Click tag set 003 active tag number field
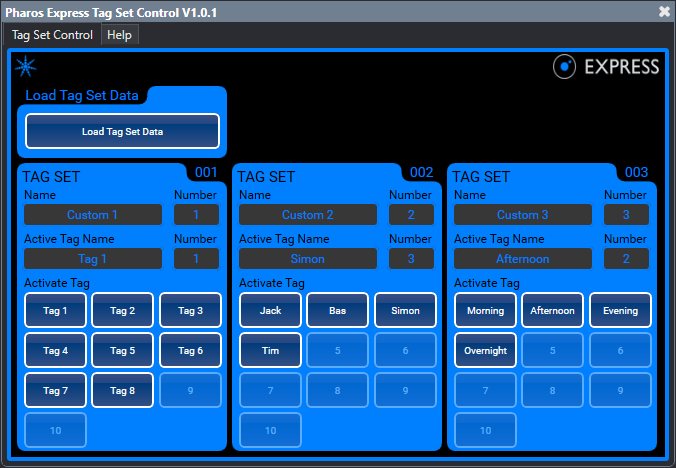The height and width of the screenshot is (468, 676). pyautogui.click(x=626, y=259)
